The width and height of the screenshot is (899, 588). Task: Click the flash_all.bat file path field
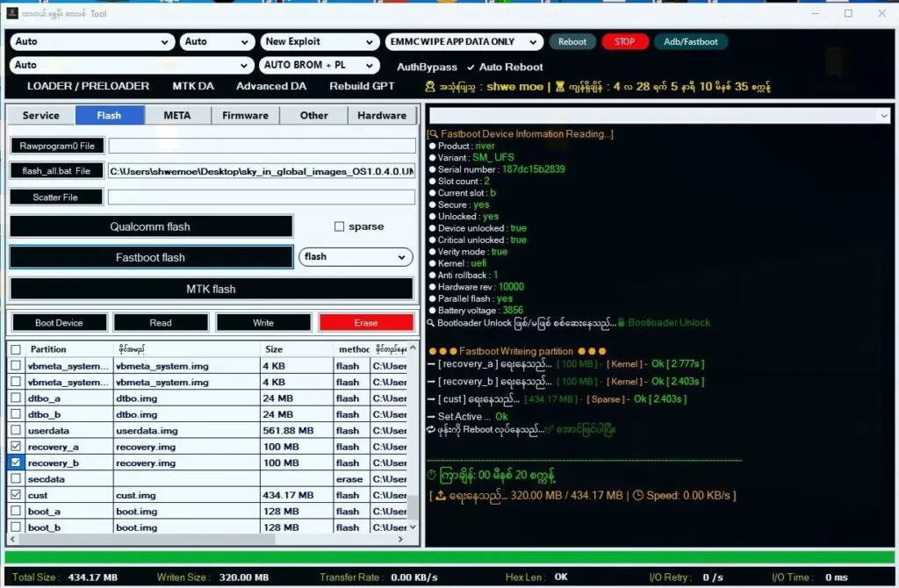point(262,170)
